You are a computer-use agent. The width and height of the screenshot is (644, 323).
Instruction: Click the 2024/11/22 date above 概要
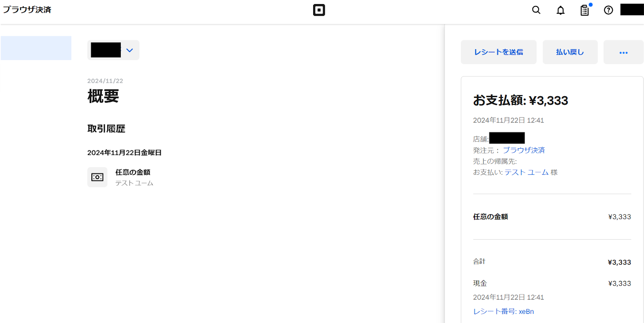[105, 81]
